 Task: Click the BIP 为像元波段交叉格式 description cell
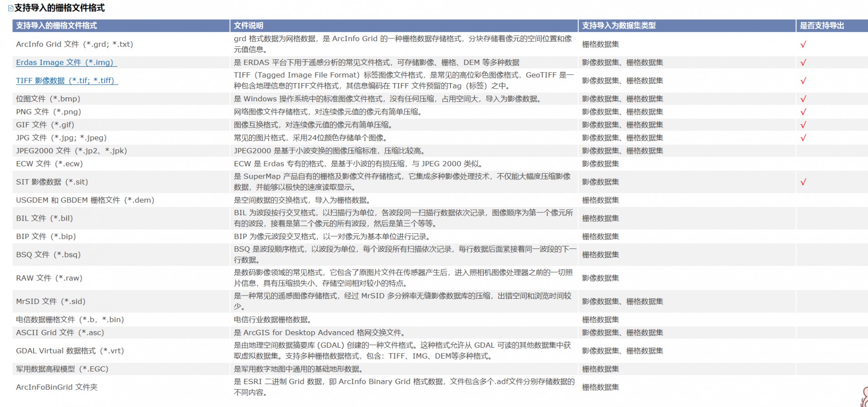[x=404, y=237]
